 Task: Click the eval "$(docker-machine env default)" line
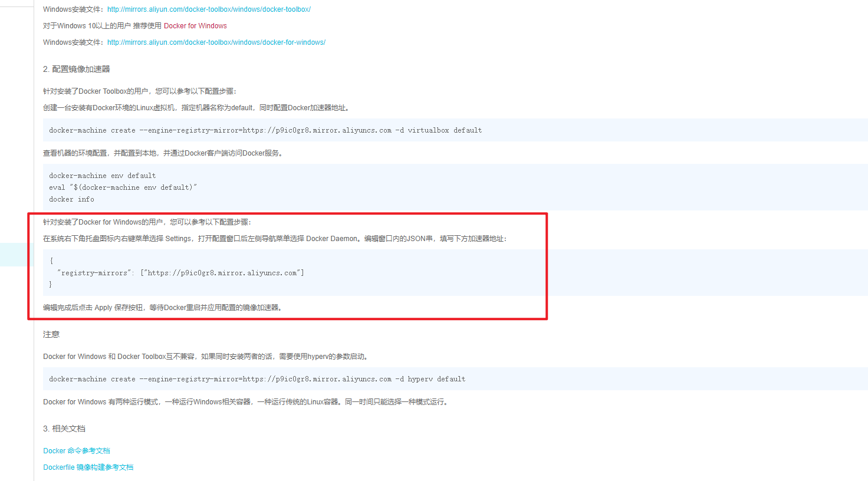pos(123,187)
